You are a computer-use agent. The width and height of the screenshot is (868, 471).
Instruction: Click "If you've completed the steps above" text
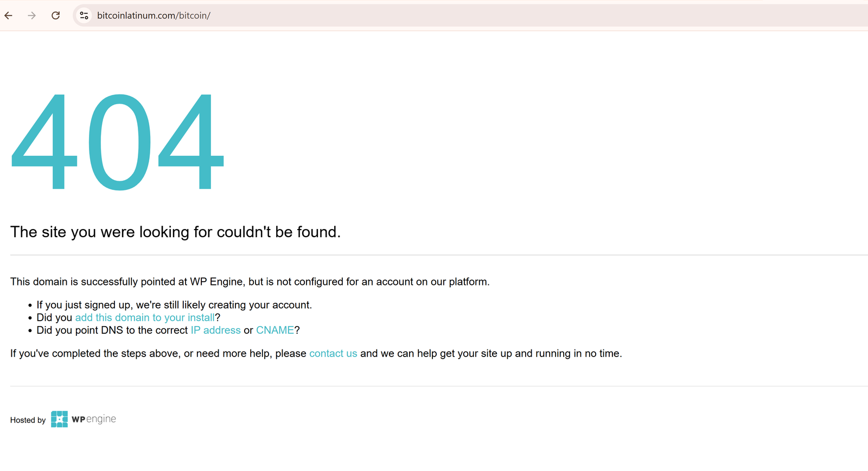click(158, 353)
